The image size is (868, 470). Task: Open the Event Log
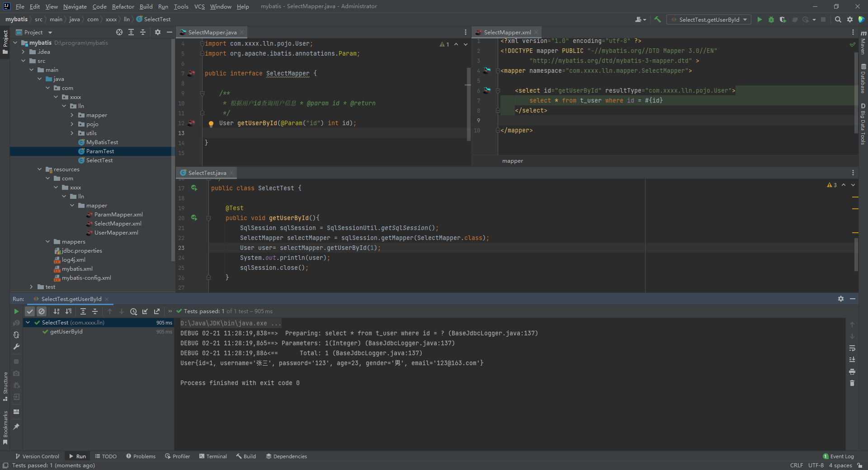[839, 456]
